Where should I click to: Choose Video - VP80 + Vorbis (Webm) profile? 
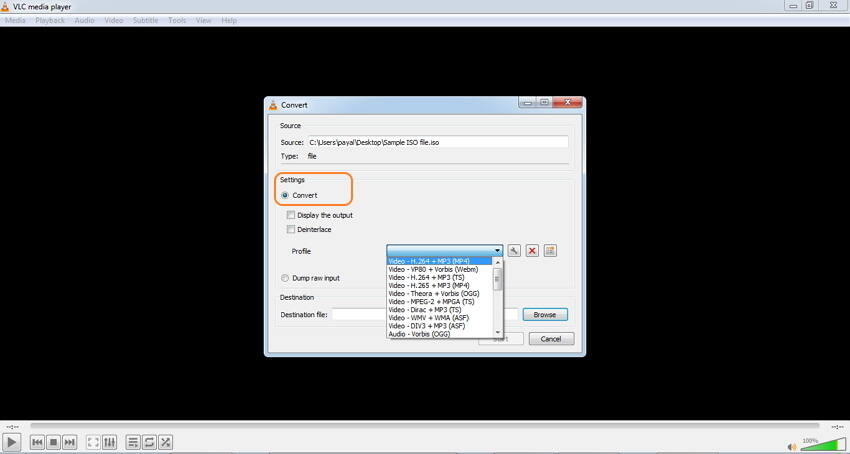pos(440,269)
